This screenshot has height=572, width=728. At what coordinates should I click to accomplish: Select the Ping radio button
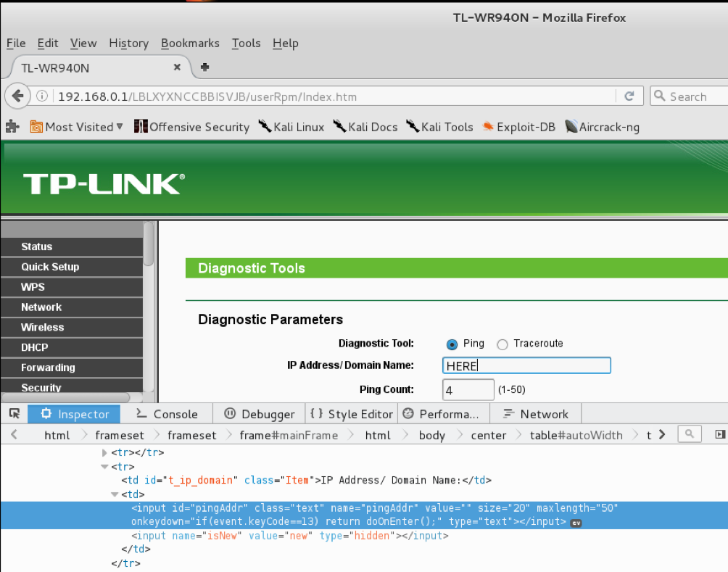(x=451, y=344)
